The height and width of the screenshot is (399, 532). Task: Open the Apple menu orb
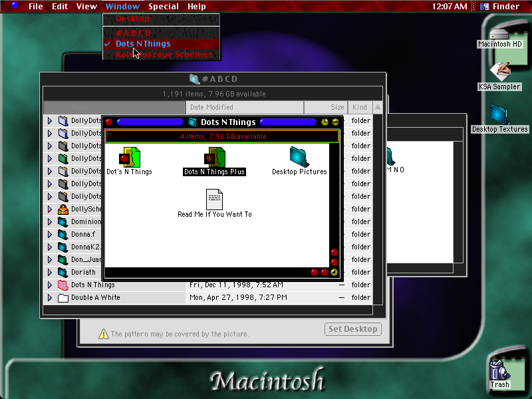15,6
